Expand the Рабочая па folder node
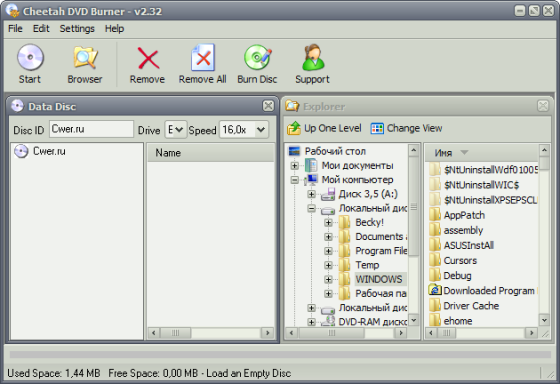The image size is (560, 384). pyautogui.click(x=328, y=294)
